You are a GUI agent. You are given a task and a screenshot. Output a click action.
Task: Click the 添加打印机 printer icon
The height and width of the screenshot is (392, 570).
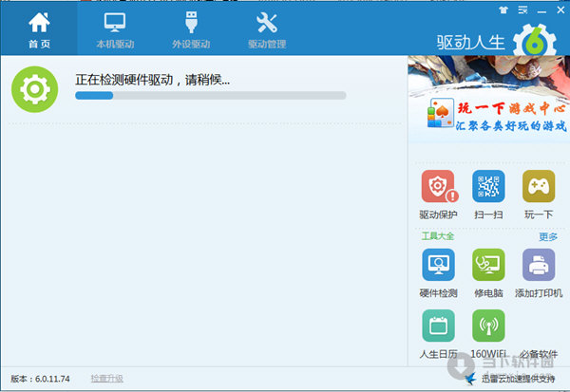pos(539,266)
